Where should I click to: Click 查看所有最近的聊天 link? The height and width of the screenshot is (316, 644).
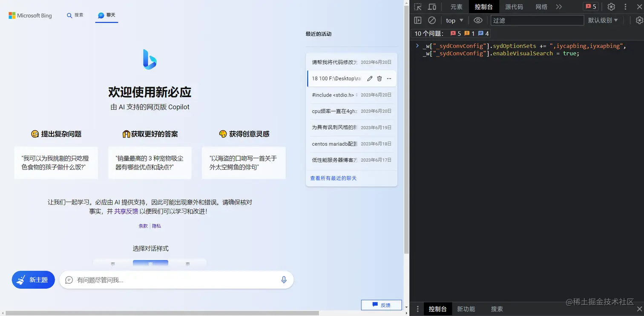click(x=333, y=178)
